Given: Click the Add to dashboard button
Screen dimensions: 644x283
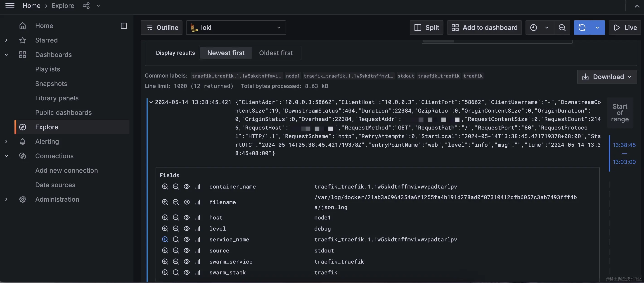Looking at the screenshot, I should (x=484, y=28).
